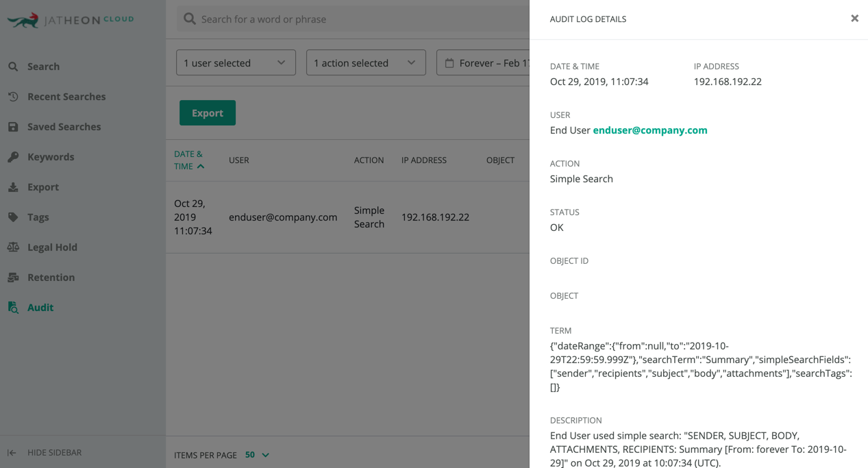Screen dimensions: 868x468
Task: Click the Saved Searches disk icon
Action: tap(13, 127)
